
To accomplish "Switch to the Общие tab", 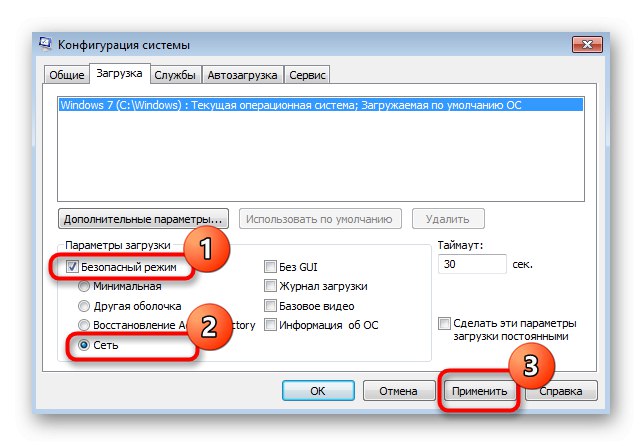I will tap(67, 75).
